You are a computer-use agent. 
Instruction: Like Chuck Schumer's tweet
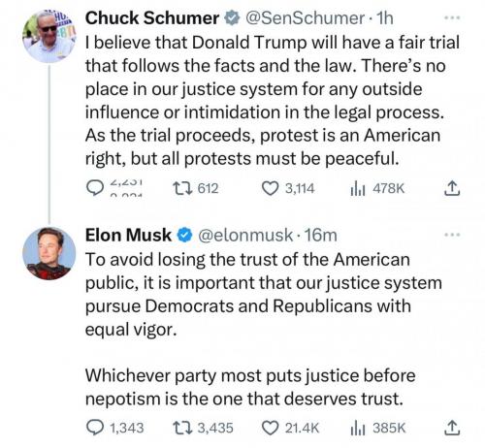tap(270, 188)
